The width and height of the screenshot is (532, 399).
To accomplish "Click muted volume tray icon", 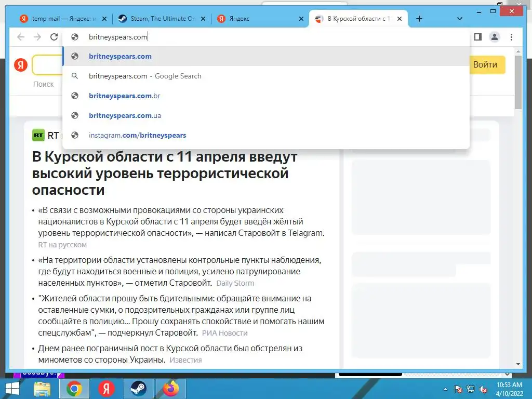I will coord(483,389).
